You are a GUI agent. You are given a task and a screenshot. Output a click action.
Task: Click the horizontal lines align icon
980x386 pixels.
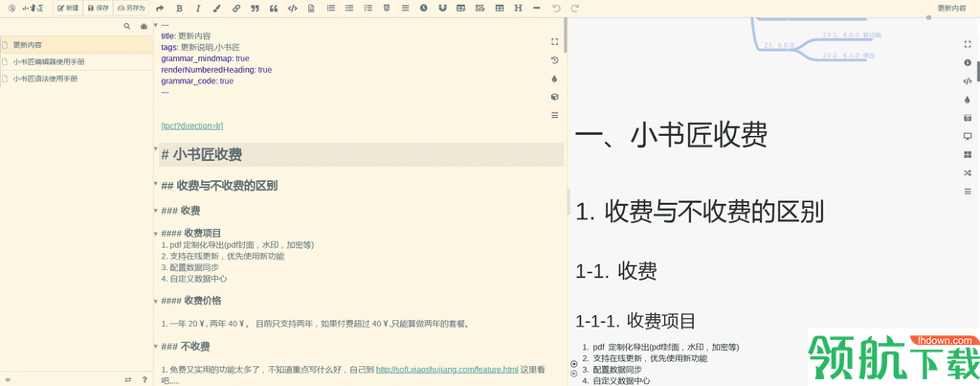click(x=406, y=8)
